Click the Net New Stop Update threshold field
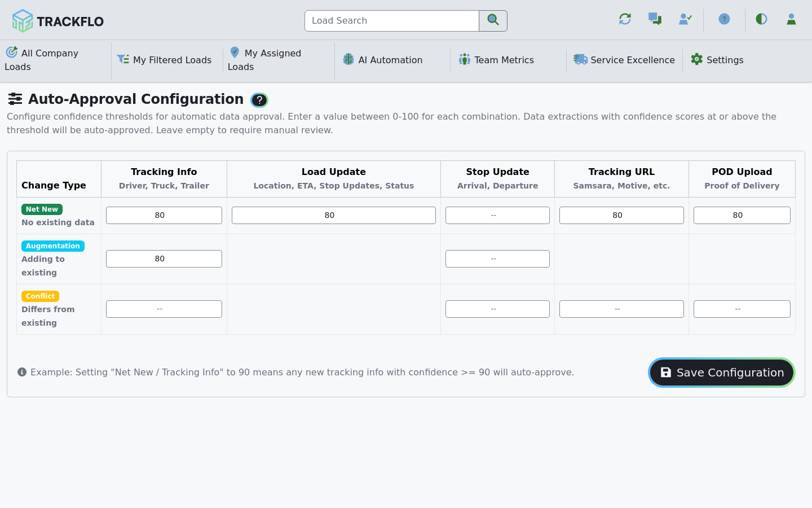812x508 pixels. [x=497, y=216]
